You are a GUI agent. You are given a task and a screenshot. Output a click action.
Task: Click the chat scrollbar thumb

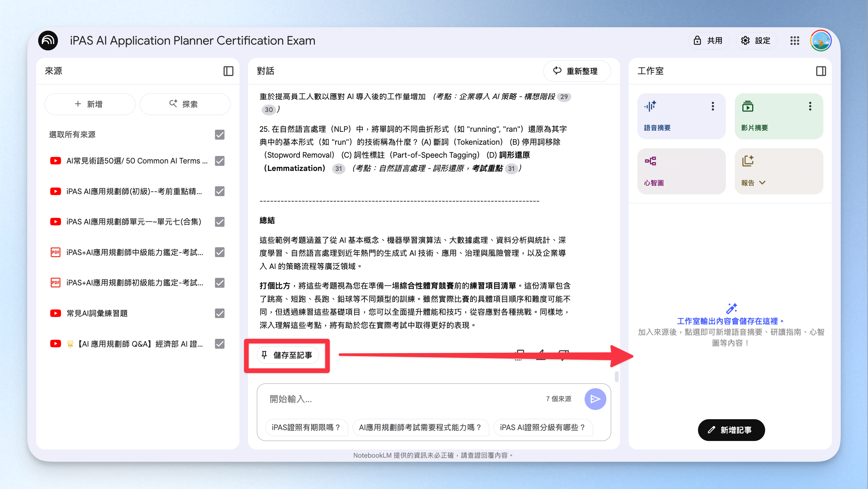point(617,377)
